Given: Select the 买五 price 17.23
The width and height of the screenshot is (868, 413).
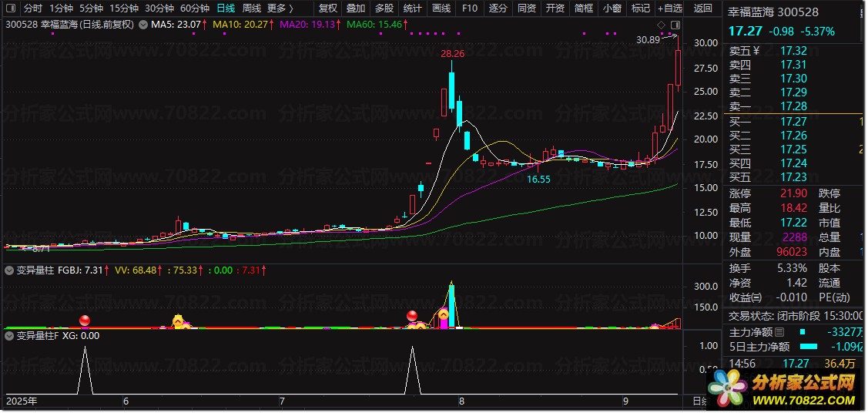Looking at the screenshot, I should click(x=793, y=177).
